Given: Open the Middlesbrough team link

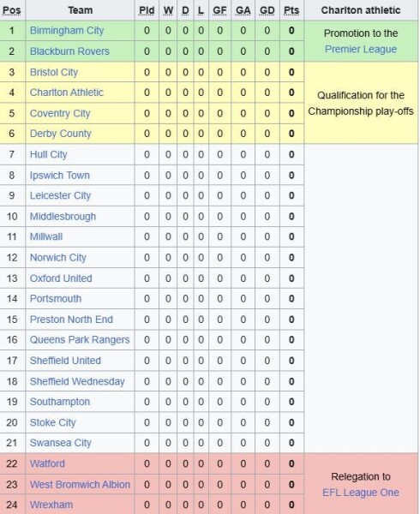Looking at the screenshot, I should coord(63,217).
